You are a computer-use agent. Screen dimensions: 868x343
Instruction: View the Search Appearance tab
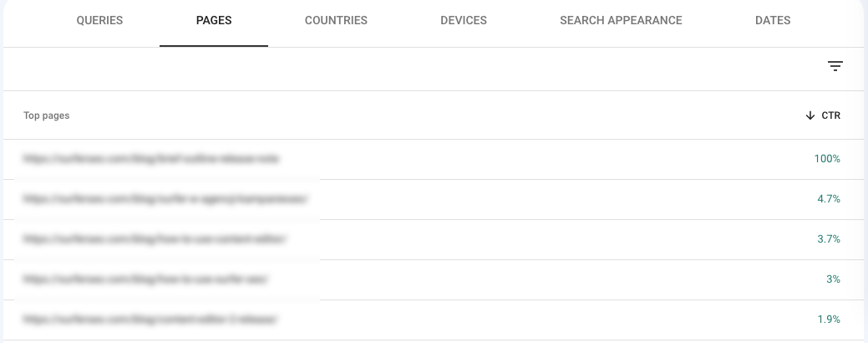621,21
